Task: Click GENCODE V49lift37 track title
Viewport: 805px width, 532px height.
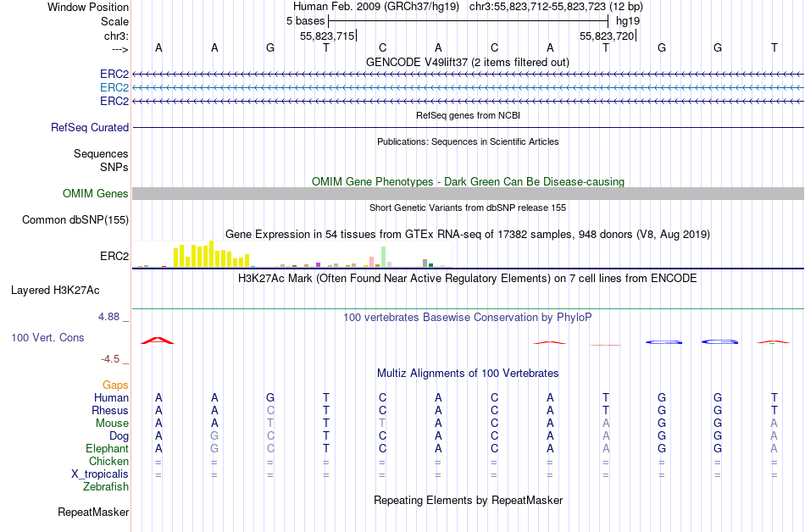Action: click(468, 62)
